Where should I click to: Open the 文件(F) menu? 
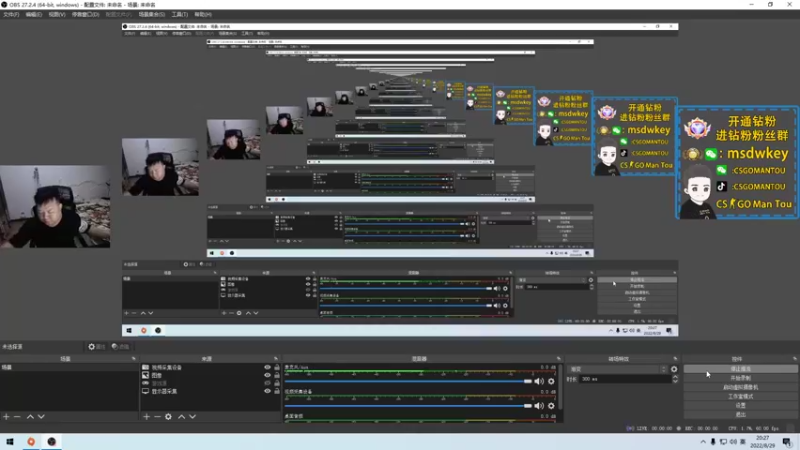click(x=11, y=14)
